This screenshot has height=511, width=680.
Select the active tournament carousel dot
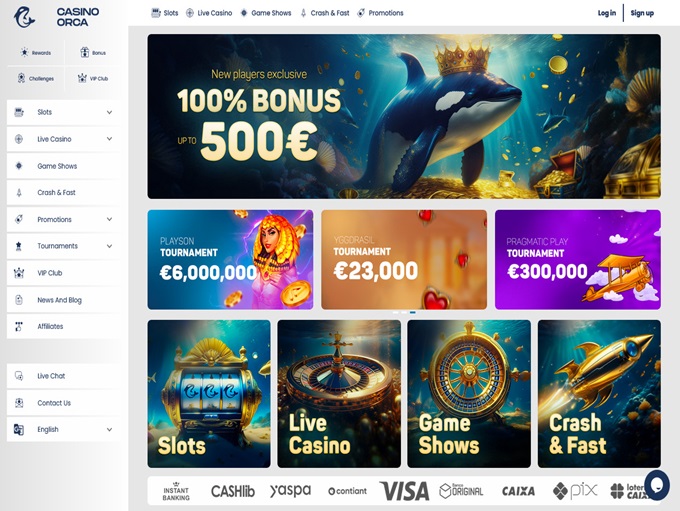coord(413,312)
